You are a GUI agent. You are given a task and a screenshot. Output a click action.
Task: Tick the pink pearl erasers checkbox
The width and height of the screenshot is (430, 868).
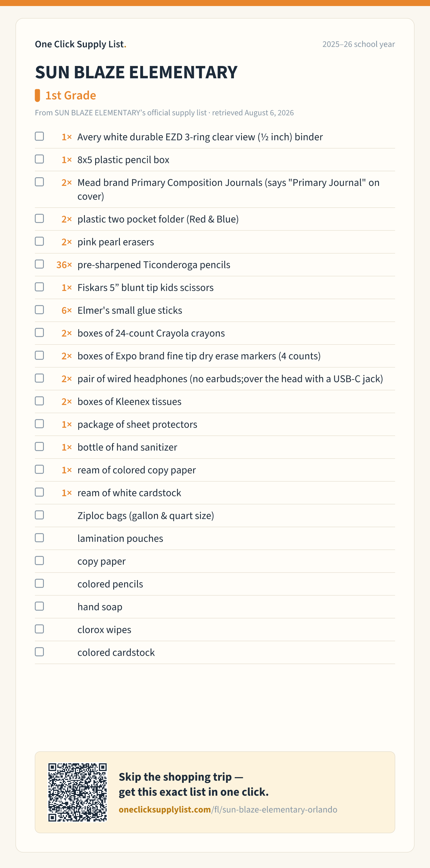pyautogui.click(x=39, y=241)
